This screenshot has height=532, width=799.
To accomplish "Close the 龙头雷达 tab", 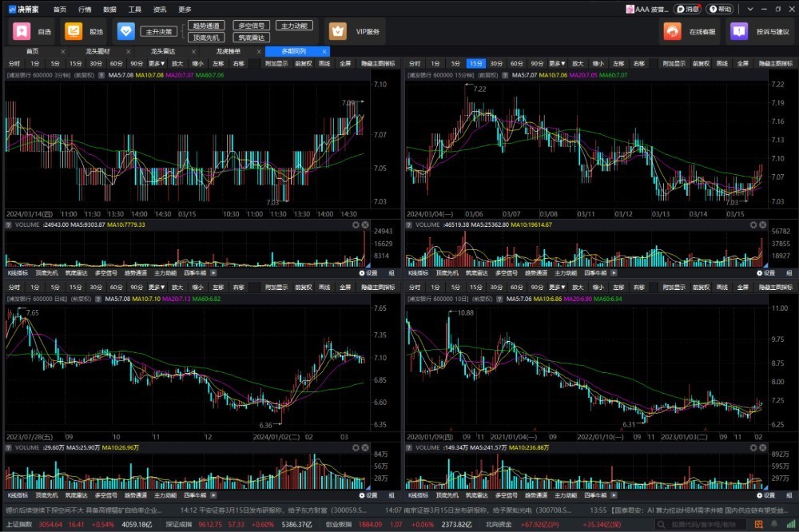I will [x=194, y=51].
